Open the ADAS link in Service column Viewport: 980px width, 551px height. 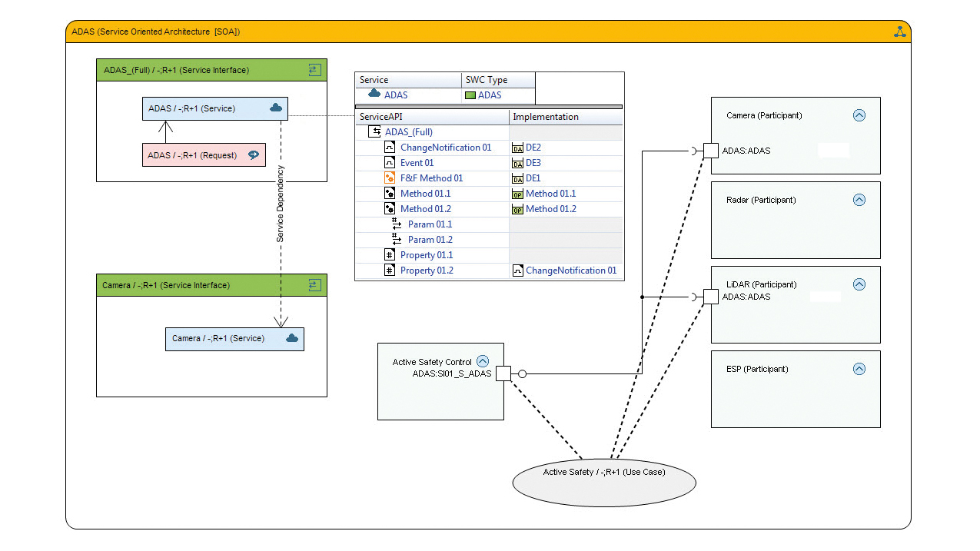point(396,95)
